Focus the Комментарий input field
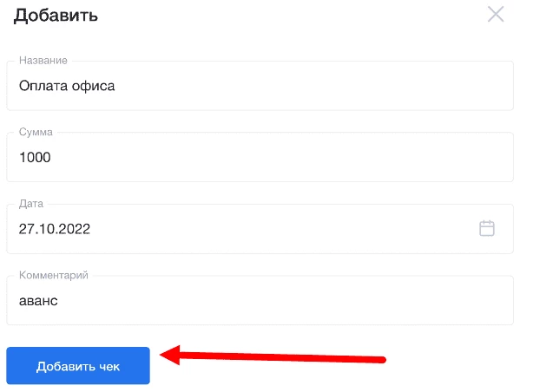 tap(260, 300)
